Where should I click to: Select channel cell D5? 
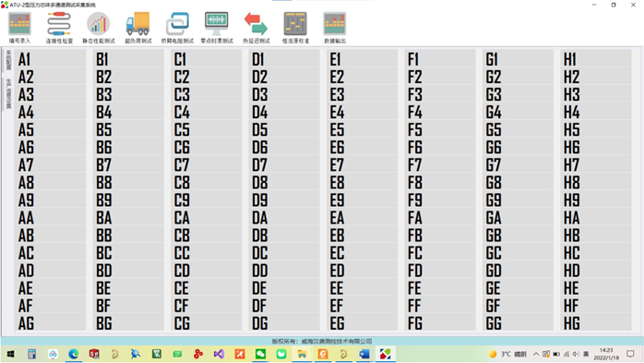coord(284,130)
